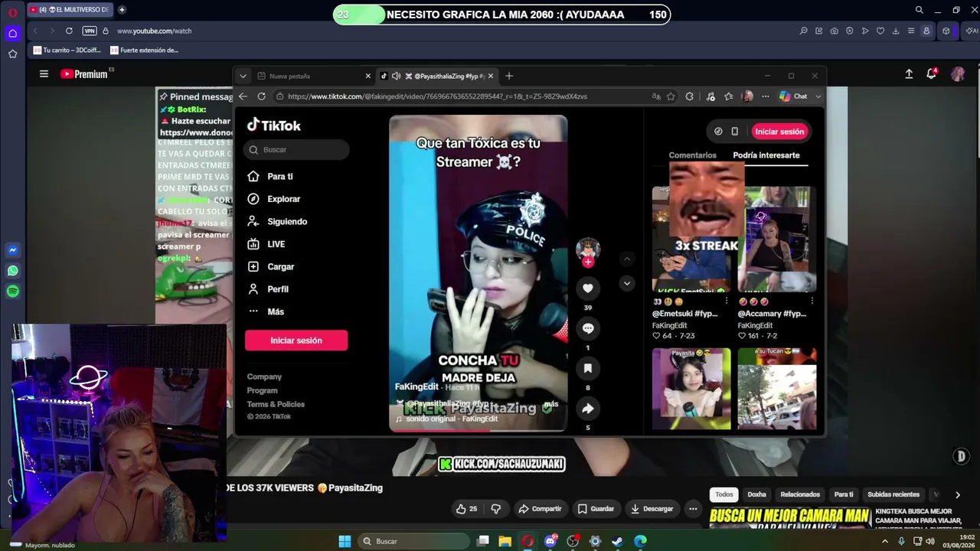Open the @Accamary recommended video thumbnail
The height and width of the screenshot is (551, 980).
[777, 239]
